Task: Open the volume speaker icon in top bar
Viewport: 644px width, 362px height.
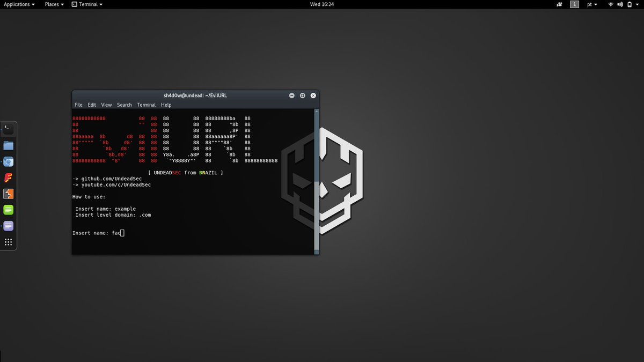Action: pos(620,4)
